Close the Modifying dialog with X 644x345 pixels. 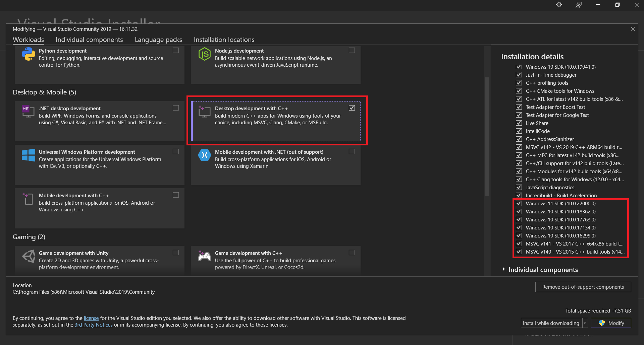tap(633, 29)
